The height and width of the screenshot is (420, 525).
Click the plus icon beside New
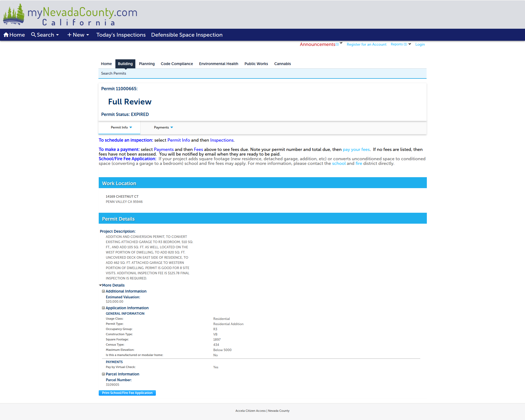click(69, 35)
